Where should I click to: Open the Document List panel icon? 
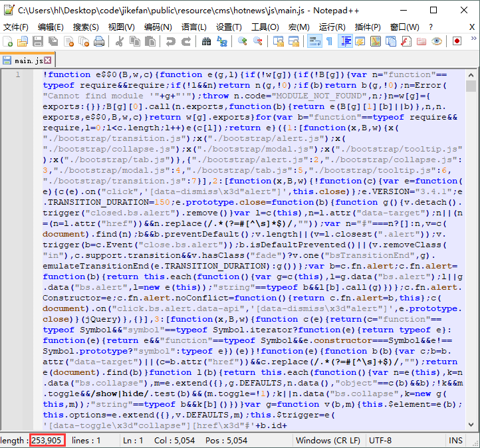[x=391, y=41]
